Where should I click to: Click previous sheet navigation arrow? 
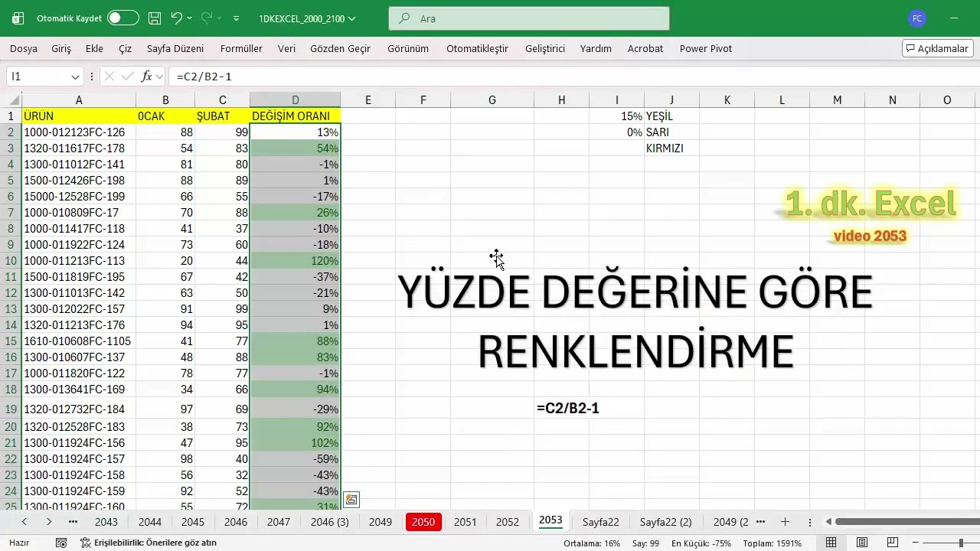24,522
